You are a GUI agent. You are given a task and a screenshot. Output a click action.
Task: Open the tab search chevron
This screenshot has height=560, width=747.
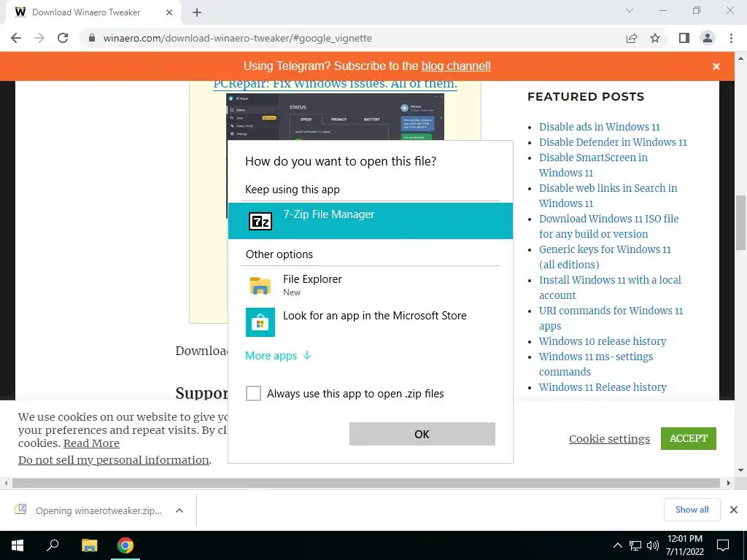click(x=630, y=10)
